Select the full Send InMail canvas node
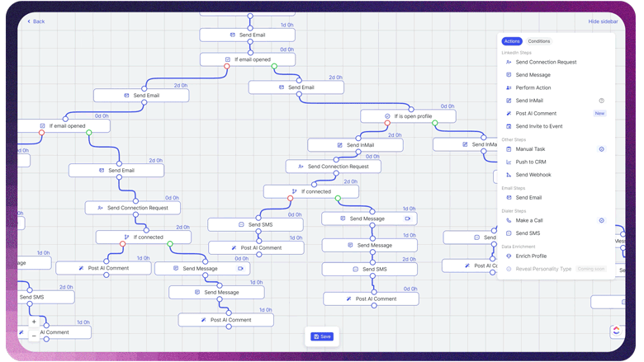644x362 pixels. [x=355, y=145]
